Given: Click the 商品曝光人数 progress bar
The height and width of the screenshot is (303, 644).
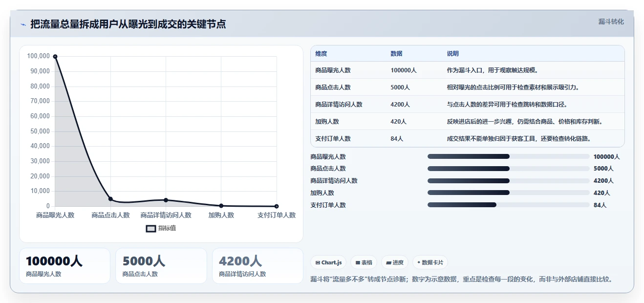Looking at the screenshot, I should (x=508, y=156).
